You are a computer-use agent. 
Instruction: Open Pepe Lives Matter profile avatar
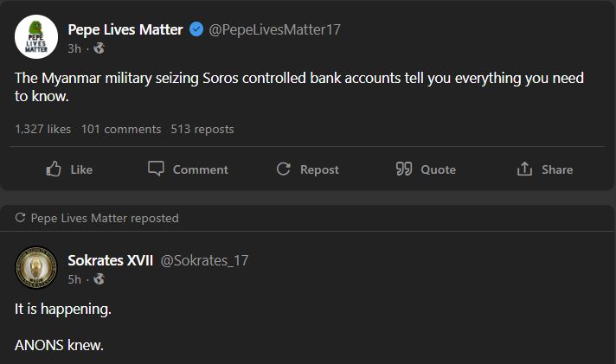[x=36, y=37]
